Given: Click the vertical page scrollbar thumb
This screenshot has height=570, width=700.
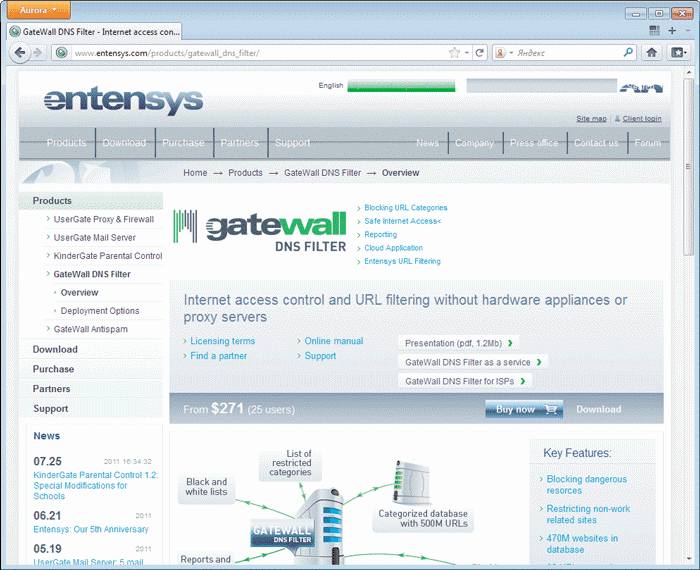Looking at the screenshot, I should [688, 166].
